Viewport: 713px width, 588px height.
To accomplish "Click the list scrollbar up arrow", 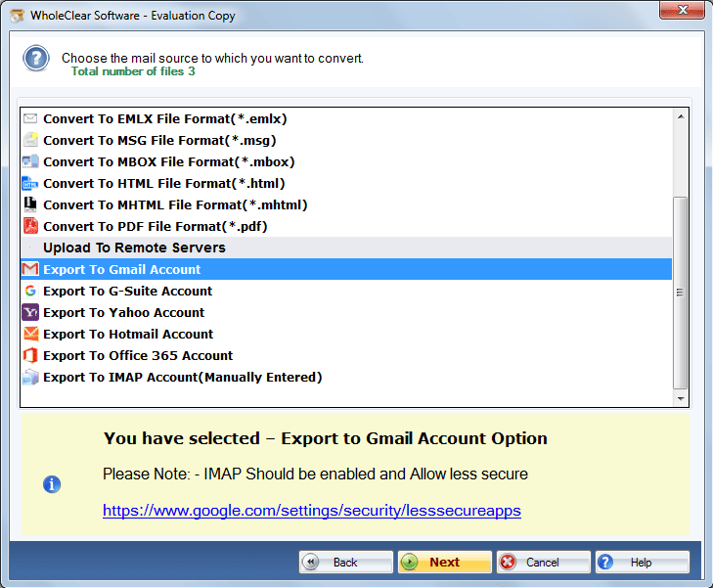I will pyautogui.click(x=681, y=116).
